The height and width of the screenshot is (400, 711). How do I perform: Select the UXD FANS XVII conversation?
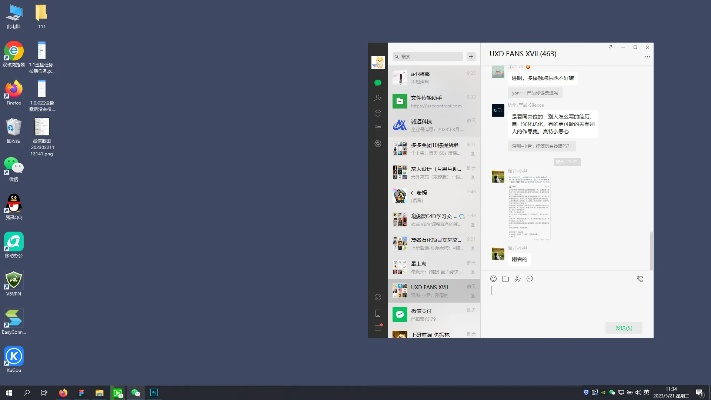point(430,286)
